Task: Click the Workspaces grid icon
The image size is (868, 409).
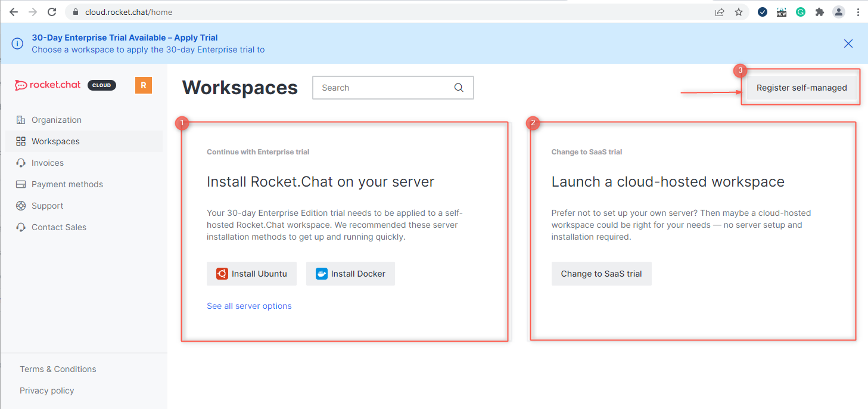Action: 21,141
